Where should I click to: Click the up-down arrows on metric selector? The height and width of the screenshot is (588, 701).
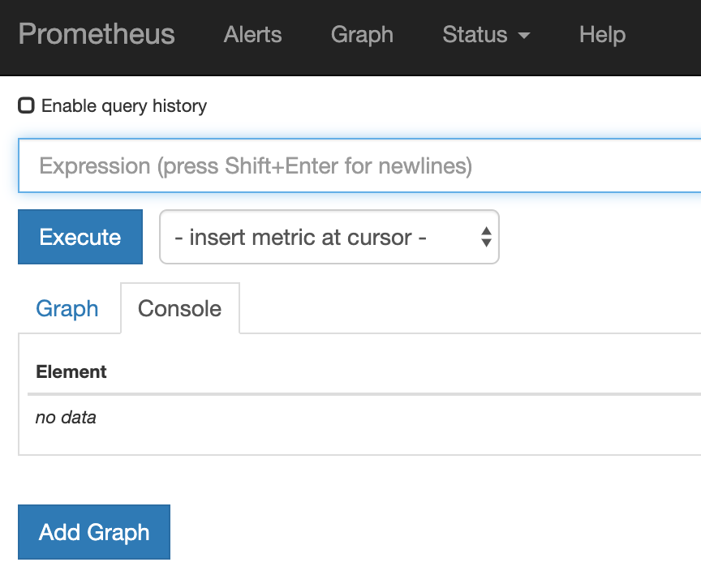pyautogui.click(x=486, y=238)
